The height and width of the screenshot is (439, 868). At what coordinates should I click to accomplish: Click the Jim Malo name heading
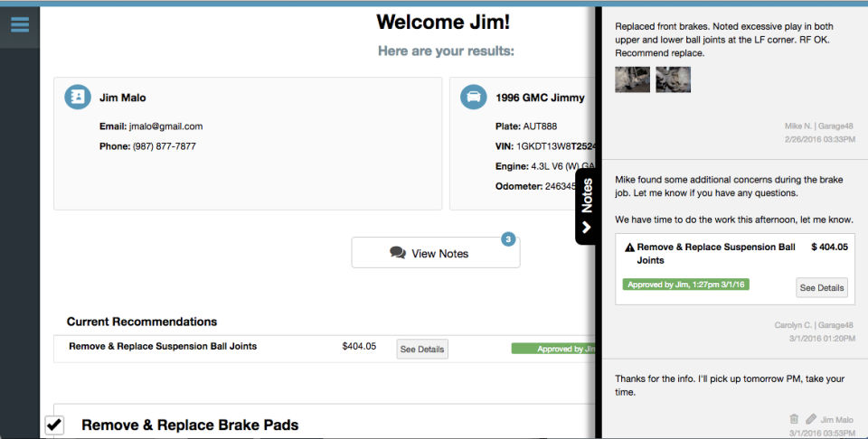tap(122, 98)
